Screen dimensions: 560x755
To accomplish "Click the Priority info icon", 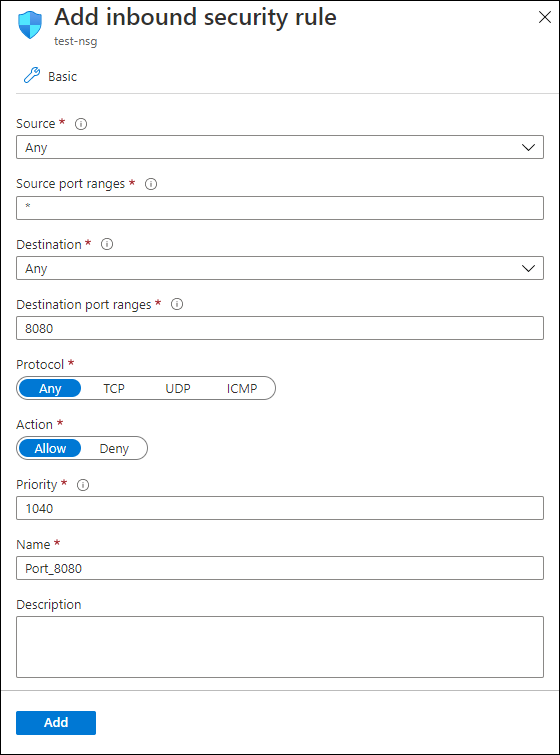I will coord(83,485).
